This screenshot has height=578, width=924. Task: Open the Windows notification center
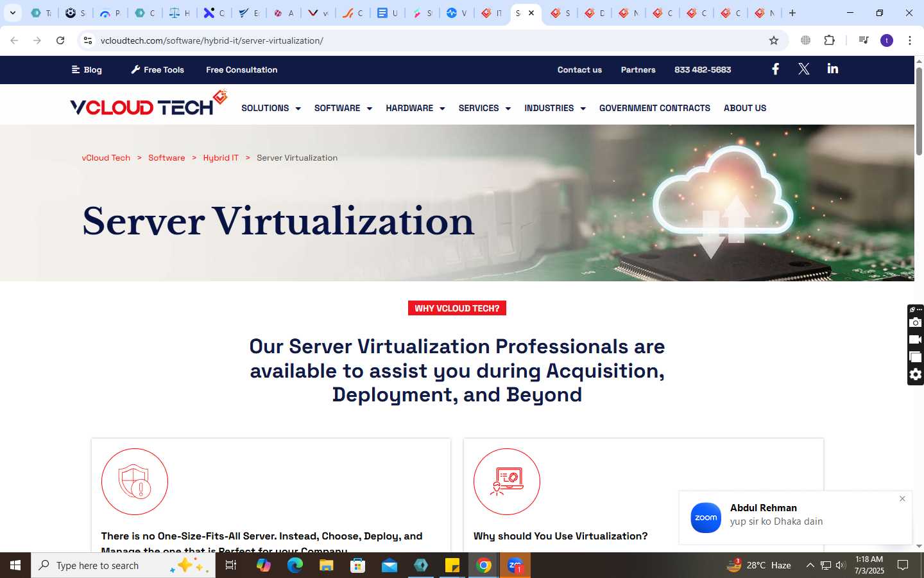(902, 565)
